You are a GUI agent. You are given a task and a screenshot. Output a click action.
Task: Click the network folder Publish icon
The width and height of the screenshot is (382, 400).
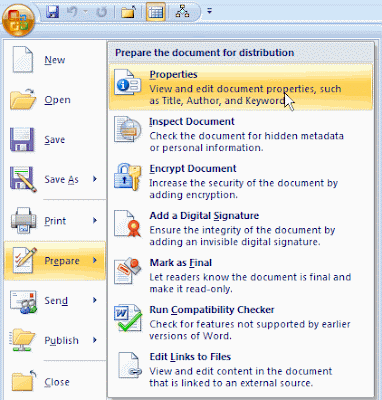click(23, 340)
